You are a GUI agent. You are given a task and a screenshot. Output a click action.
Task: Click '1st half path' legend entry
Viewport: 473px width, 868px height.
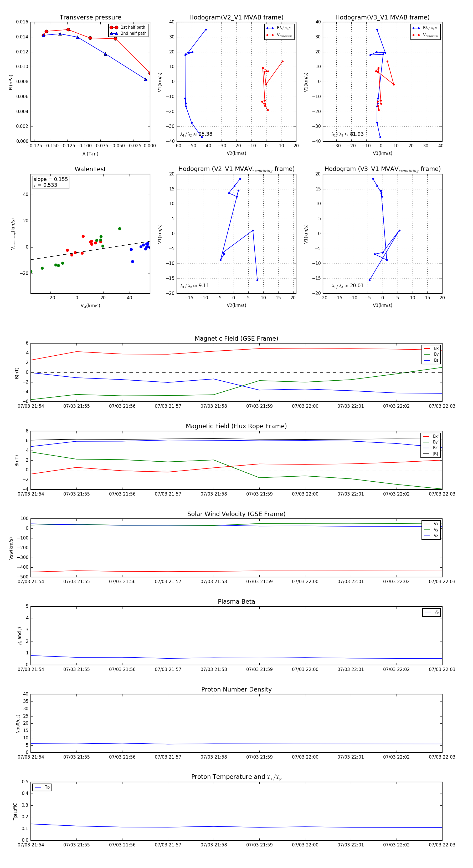tap(128, 27)
